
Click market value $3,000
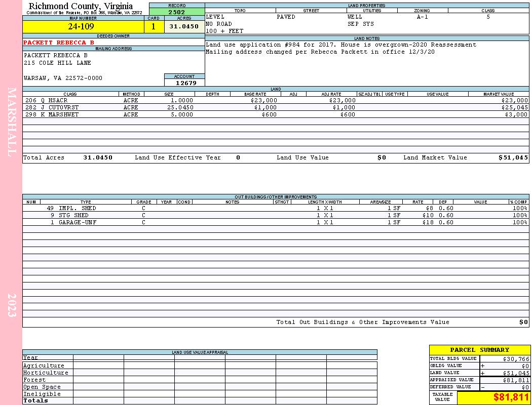click(516, 114)
